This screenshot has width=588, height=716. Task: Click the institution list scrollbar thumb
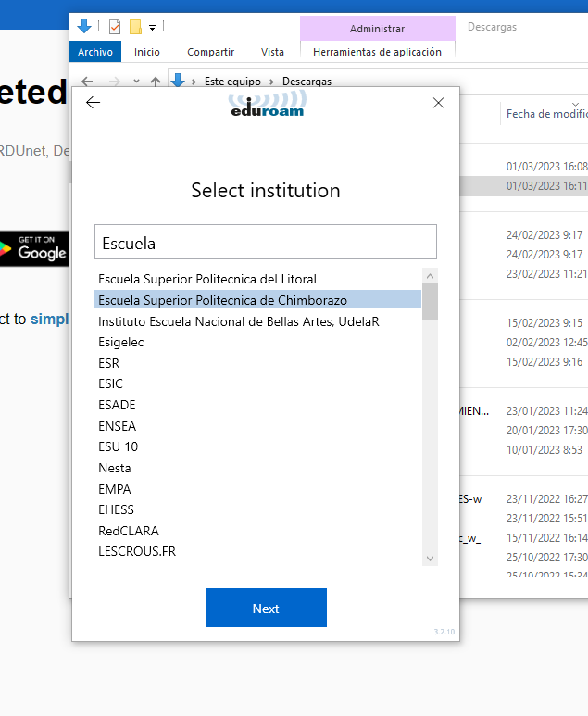(430, 302)
